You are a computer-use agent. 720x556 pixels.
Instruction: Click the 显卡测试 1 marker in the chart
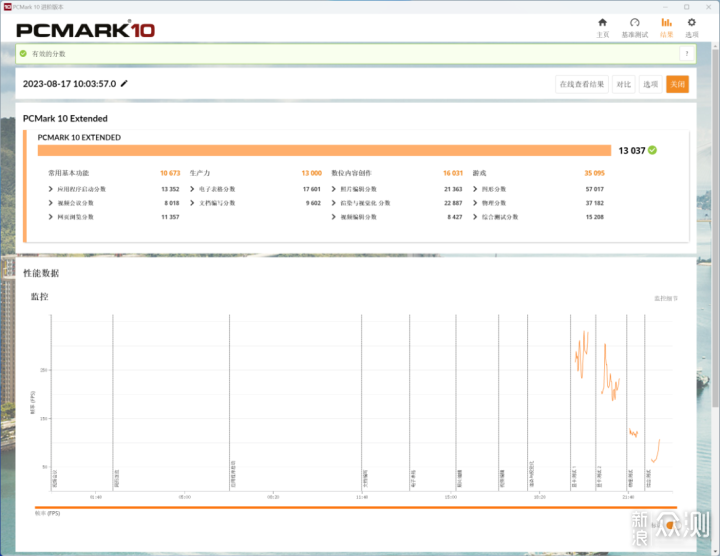coord(574,477)
